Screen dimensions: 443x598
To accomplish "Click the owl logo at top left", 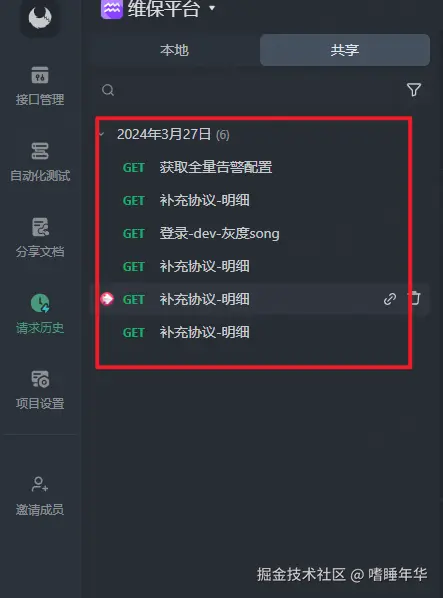I will (40, 17).
